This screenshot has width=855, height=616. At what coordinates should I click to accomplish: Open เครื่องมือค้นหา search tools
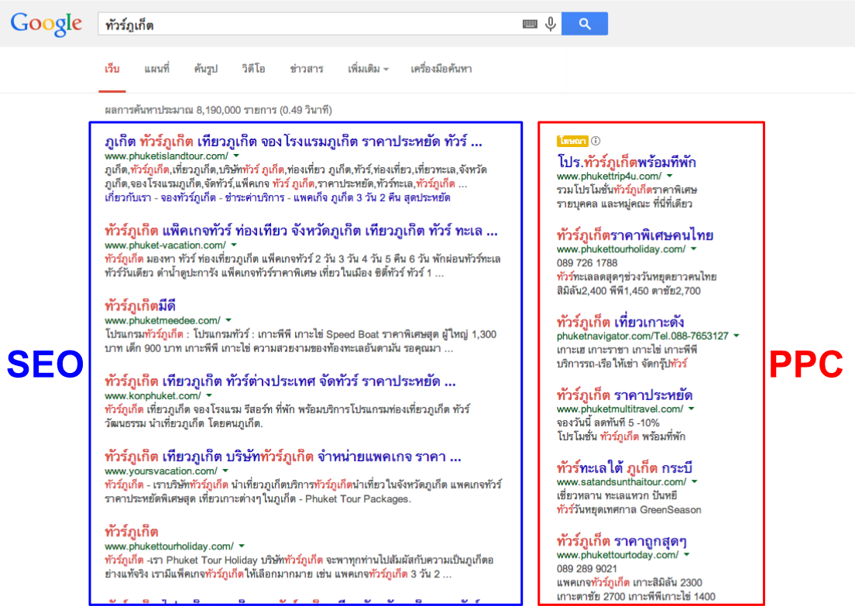pos(441,69)
